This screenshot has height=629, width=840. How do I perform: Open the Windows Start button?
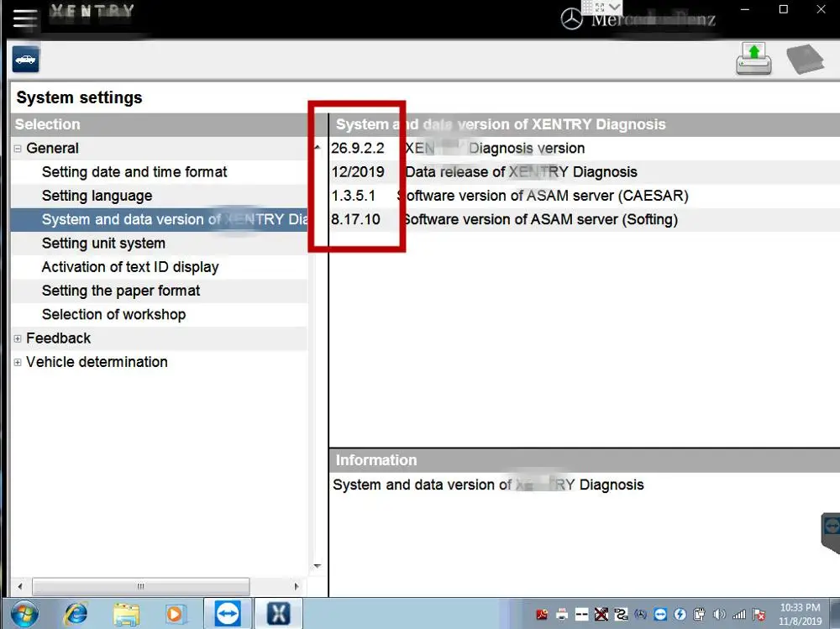pyautogui.click(x=24, y=614)
